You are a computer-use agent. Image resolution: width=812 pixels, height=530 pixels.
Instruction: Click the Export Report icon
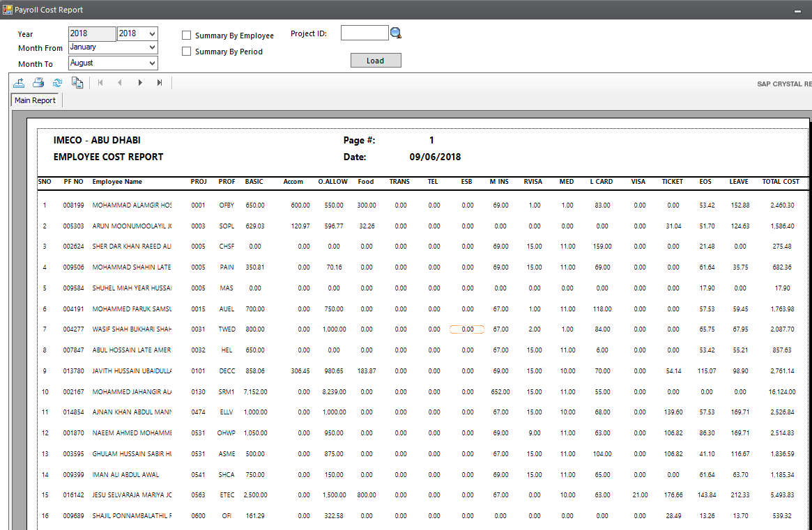(x=19, y=83)
